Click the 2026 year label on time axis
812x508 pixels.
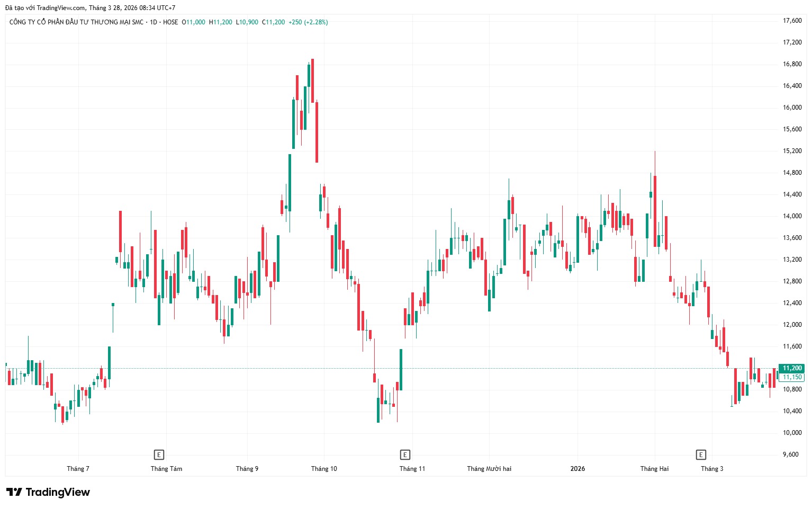pyautogui.click(x=578, y=469)
